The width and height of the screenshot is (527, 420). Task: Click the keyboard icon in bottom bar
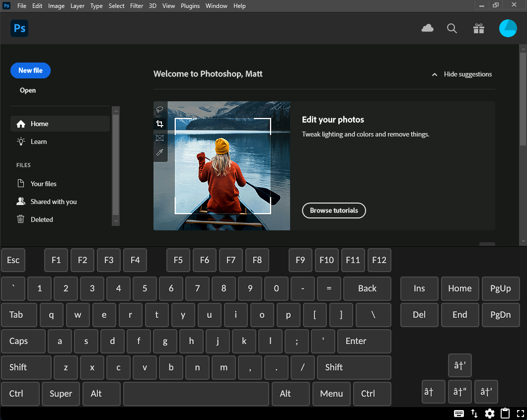pyautogui.click(x=458, y=414)
